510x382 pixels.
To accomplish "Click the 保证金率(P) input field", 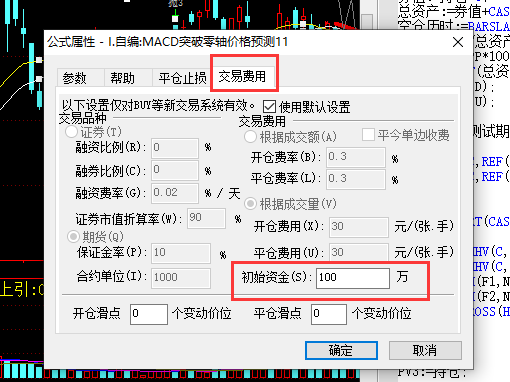I will [181, 253].
